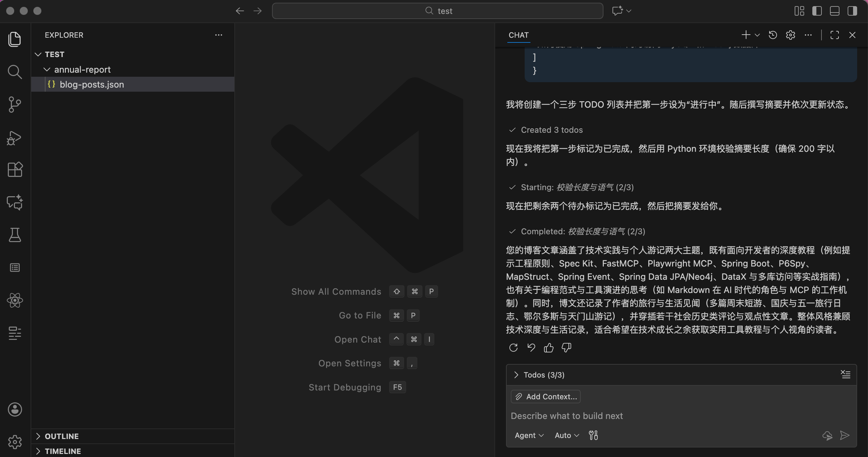Screen dimensions: 868x457
Task: Open the Auto model picker dropdown
Action: [x=566, y=435]
